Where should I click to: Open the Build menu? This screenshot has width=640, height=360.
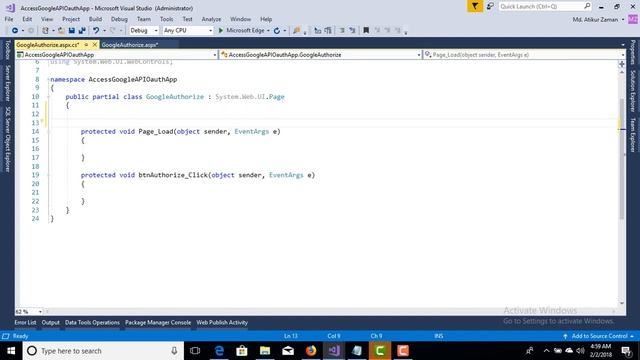[95, 19]
